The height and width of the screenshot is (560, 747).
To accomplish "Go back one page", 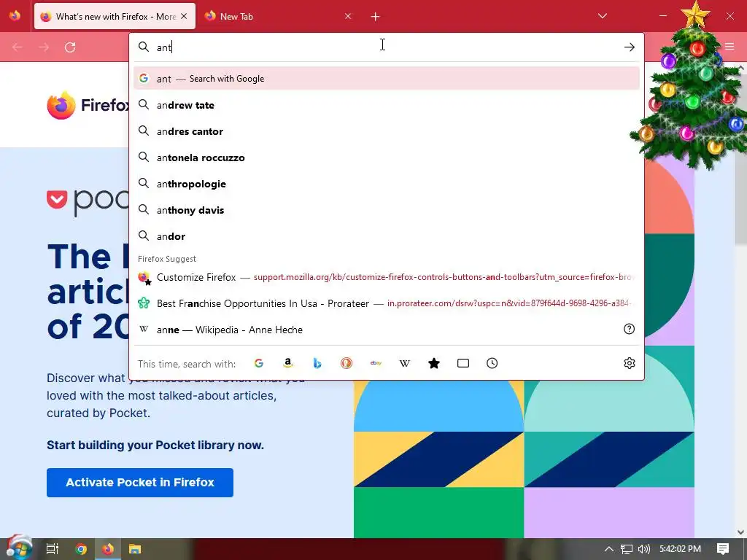I will (18, 47).
